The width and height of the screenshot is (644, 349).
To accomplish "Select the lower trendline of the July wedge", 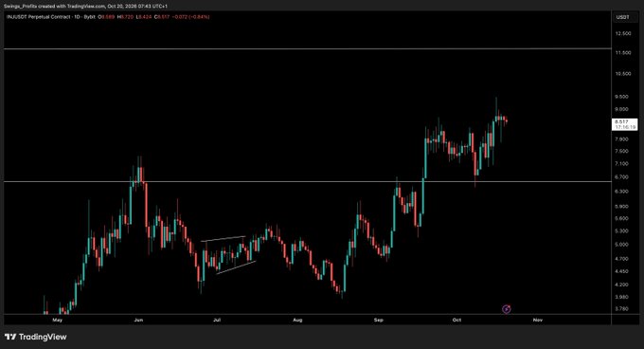I will click(236, 267).
